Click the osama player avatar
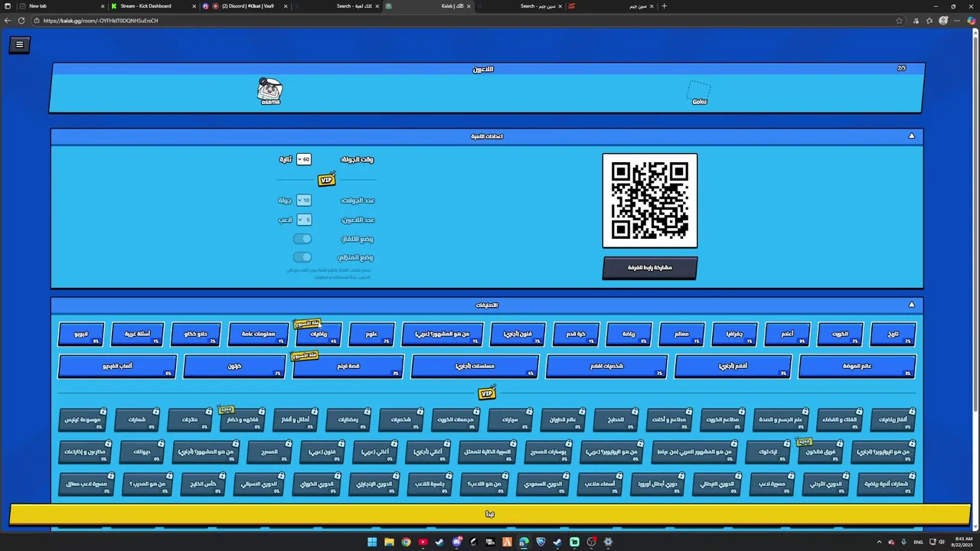 pos(269,90)
